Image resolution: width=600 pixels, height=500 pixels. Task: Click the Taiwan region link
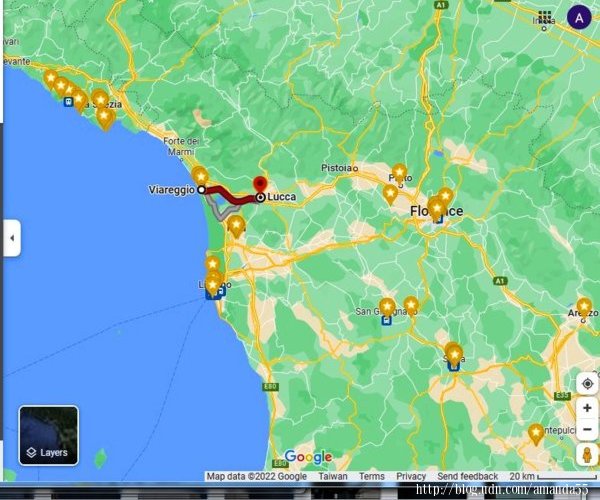tap(334, 477)
